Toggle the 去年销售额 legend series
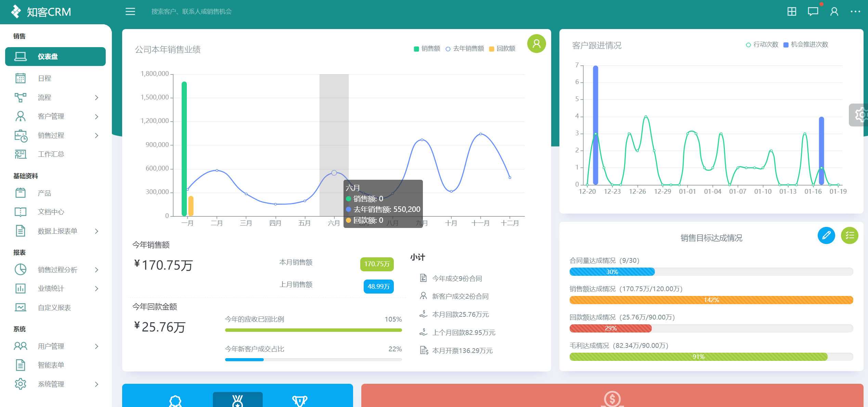The height and width of the screenshot is (407, 868). 465,49
